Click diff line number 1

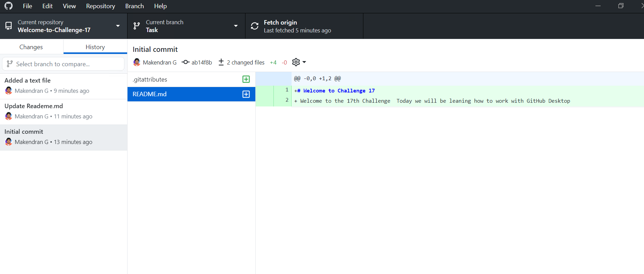(287, 90)
